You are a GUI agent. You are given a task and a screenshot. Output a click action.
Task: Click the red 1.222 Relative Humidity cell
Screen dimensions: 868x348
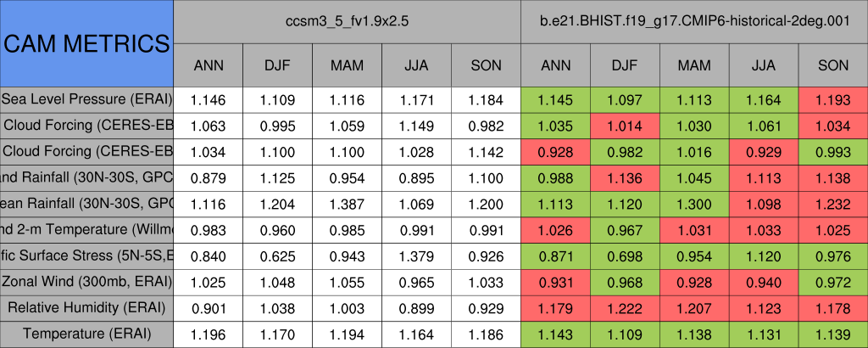625,308
